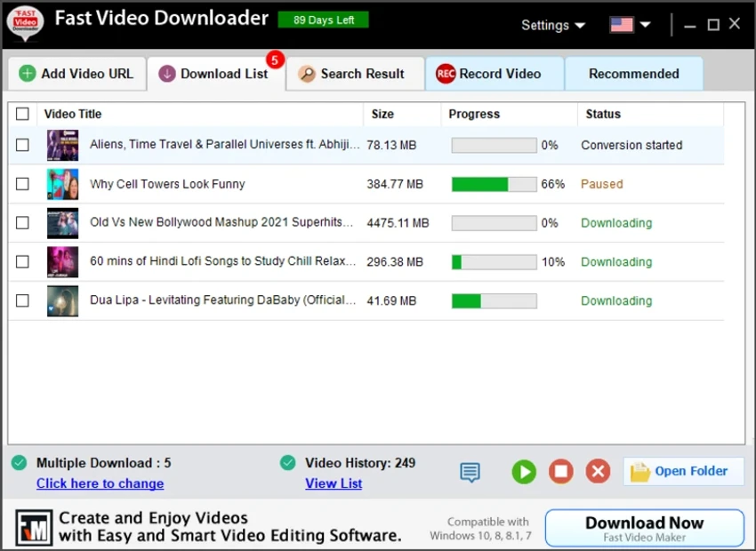Click the 'Click here to change' link

[x=100, y=483]
